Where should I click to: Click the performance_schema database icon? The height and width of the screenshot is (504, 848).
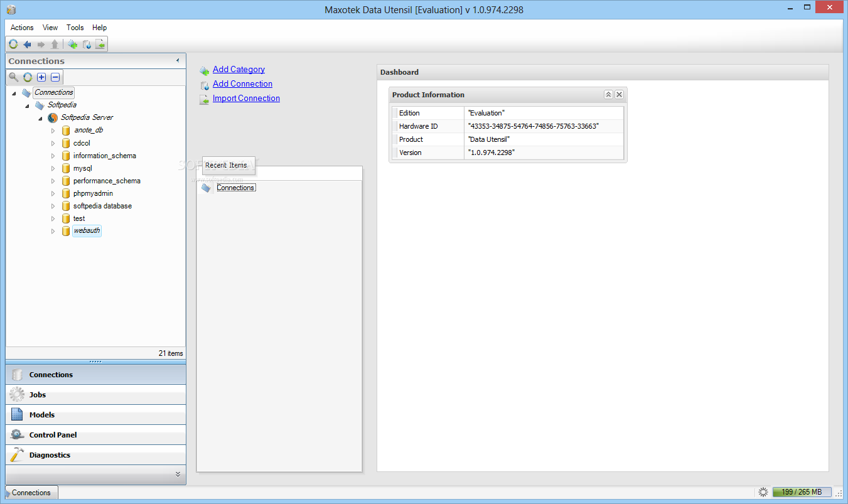tap(66, 181)
